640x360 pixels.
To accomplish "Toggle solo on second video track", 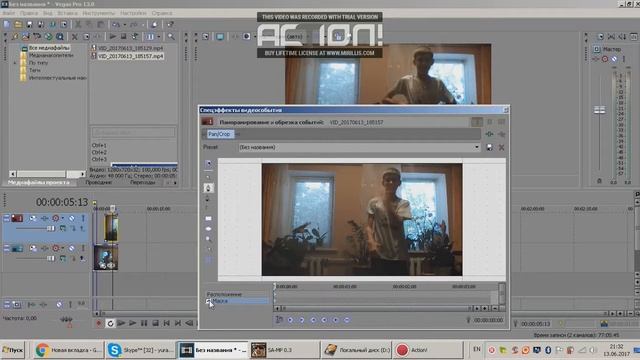I will coord(83,248).
